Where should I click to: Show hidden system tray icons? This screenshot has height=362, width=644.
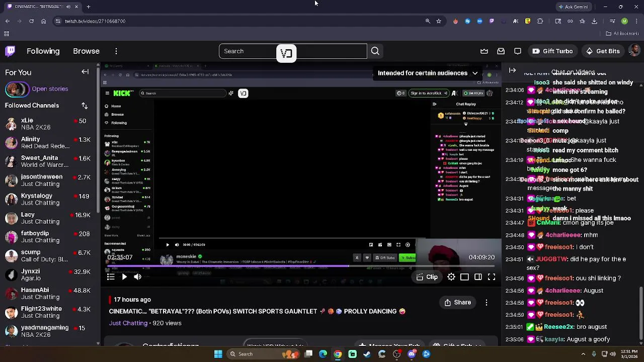583,354
